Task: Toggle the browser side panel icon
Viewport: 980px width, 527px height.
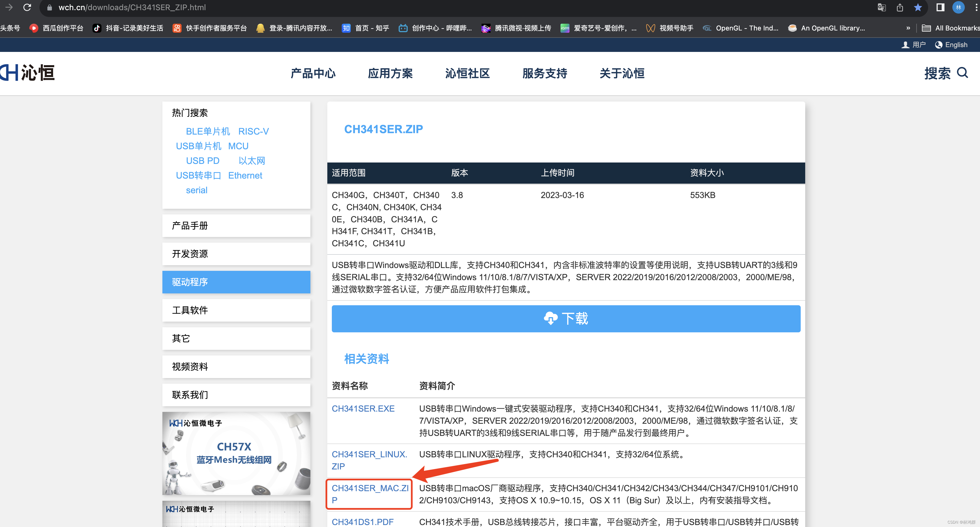Action: click(941, 8)
